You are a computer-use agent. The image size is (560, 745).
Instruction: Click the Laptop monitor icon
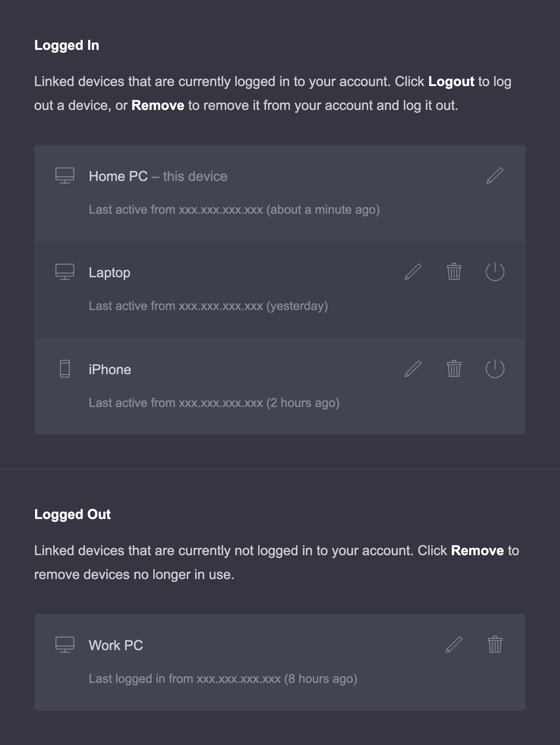click(x=65, y=272)
